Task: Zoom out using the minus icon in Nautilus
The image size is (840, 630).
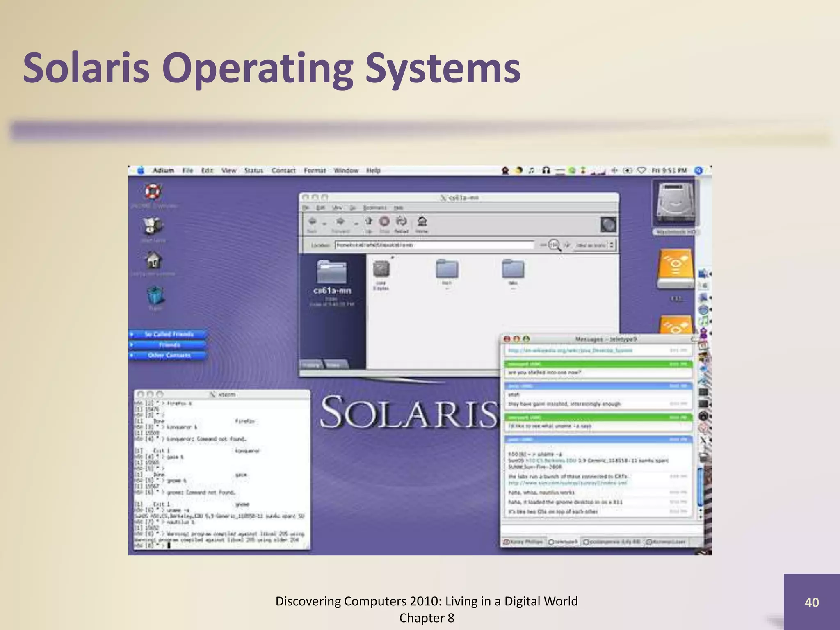Action: pos(543,245)
